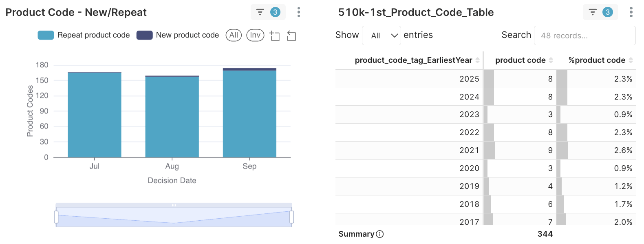
Task: Sort by product_code_tag_EarliestYear column arrows
Action: tap(477, 60)
